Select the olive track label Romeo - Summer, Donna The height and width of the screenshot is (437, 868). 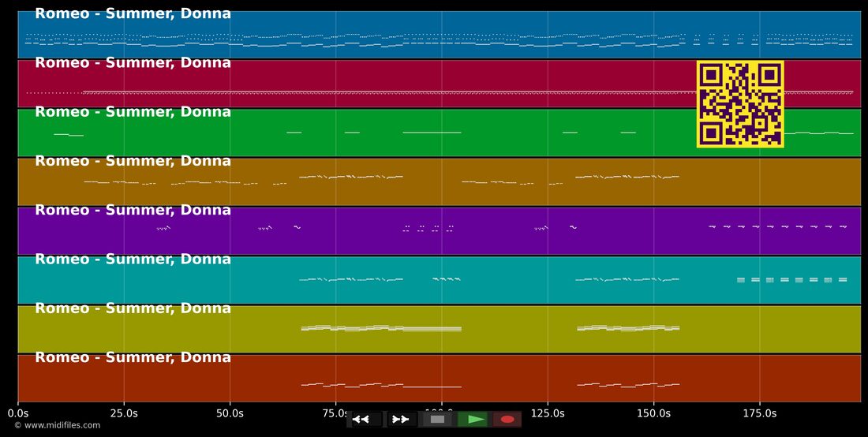(133, 308)
